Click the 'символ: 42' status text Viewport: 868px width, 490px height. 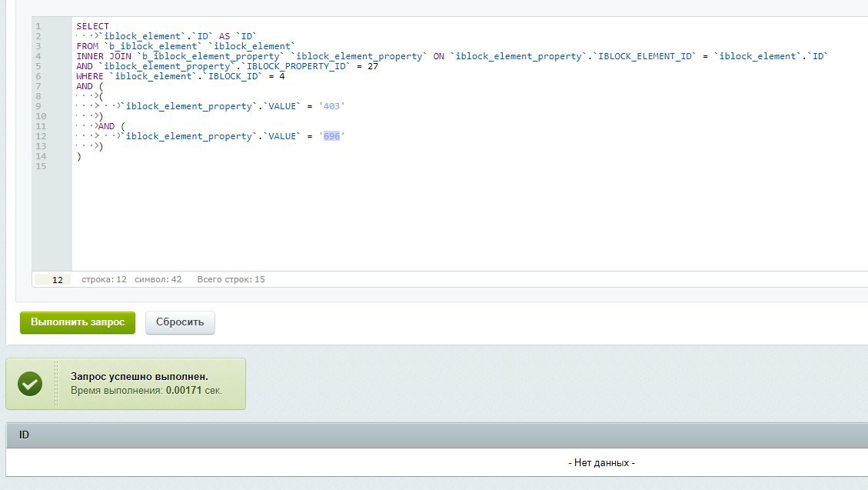tap(158, 279)
